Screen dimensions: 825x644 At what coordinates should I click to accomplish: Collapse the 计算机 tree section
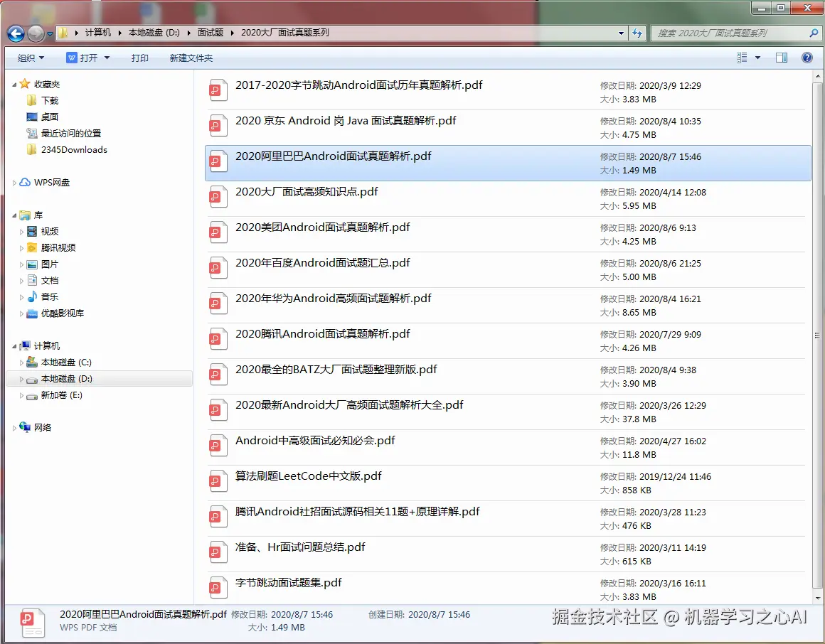pos(14,346)
